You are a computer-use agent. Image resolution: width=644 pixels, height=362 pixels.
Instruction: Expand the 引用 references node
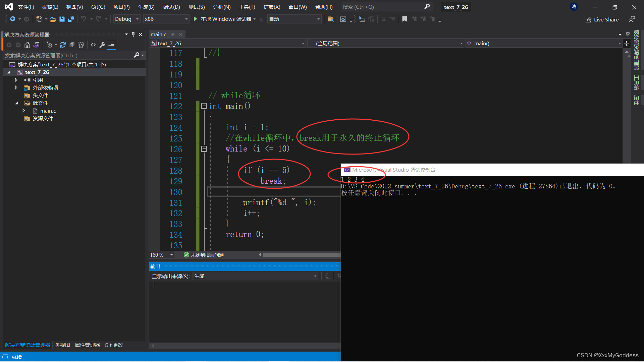pyautogui.click(x=16, y=80)
